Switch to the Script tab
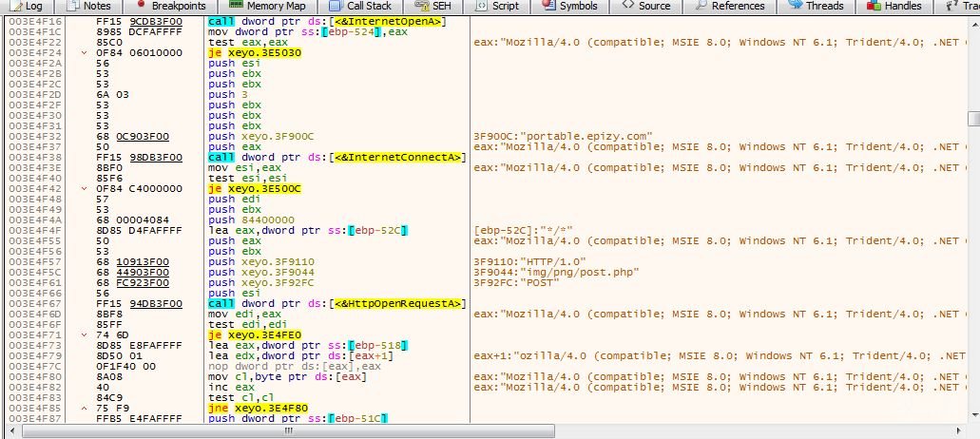The width and height of the screenshot is (980, 439). point(499,7)
